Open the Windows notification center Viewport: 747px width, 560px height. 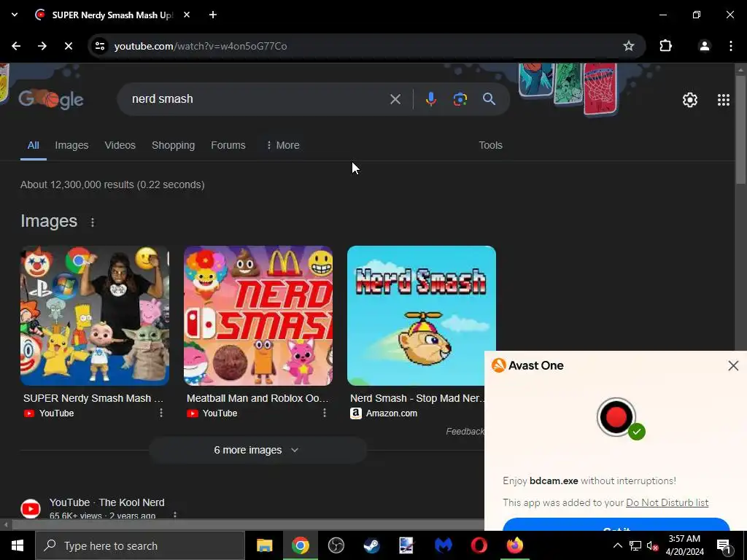(x=724, y=545)
